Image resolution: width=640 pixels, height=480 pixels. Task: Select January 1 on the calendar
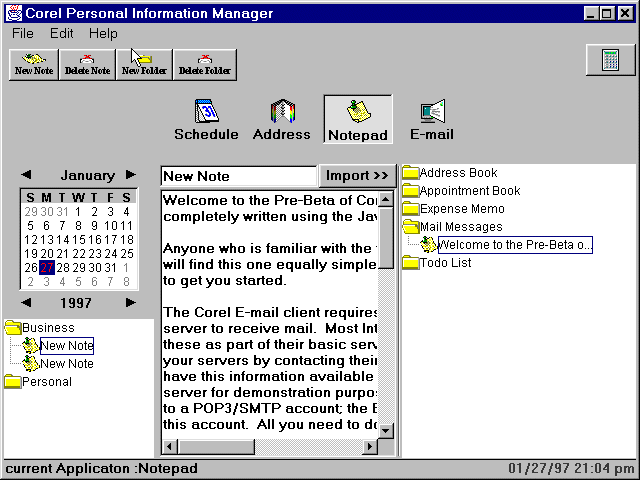(x=78, y=212)
